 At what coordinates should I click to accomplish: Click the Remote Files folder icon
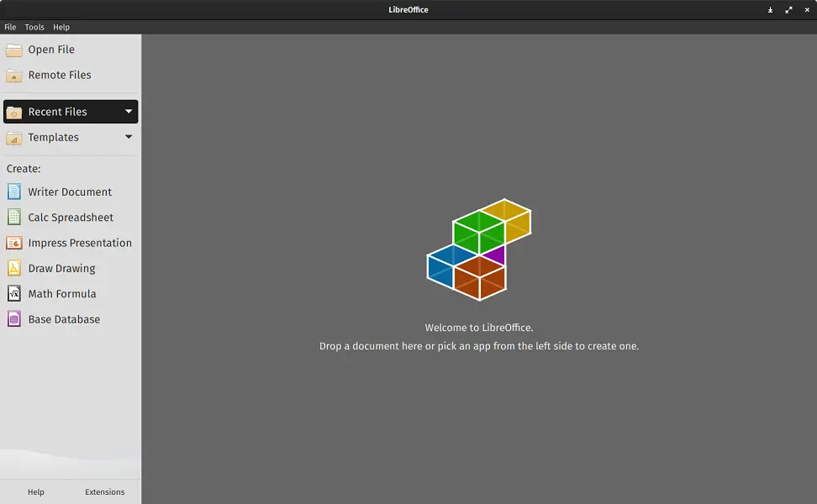(14, 76)
